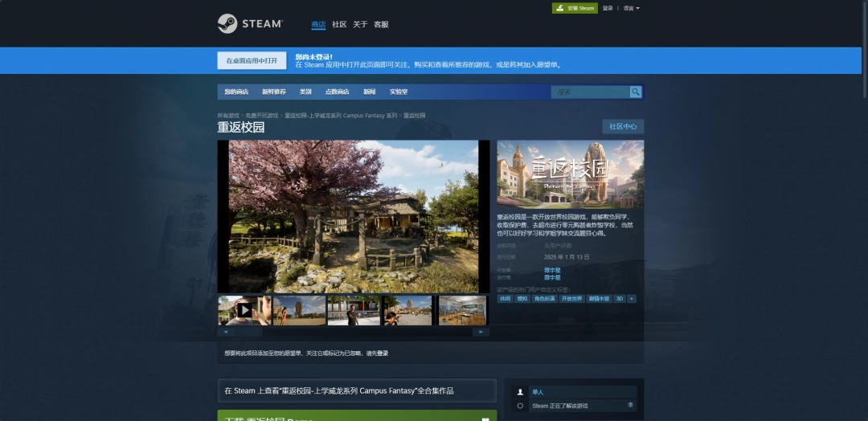Viewport: 868px width, 421px height.
Task: Click the question mark help icon
Action: pos(630,406)
